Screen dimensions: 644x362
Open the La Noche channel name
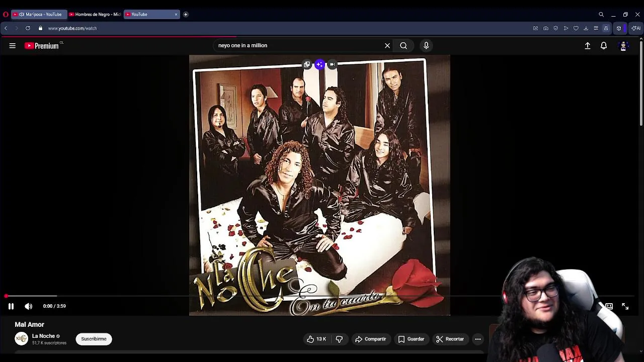tap(44, 336)
